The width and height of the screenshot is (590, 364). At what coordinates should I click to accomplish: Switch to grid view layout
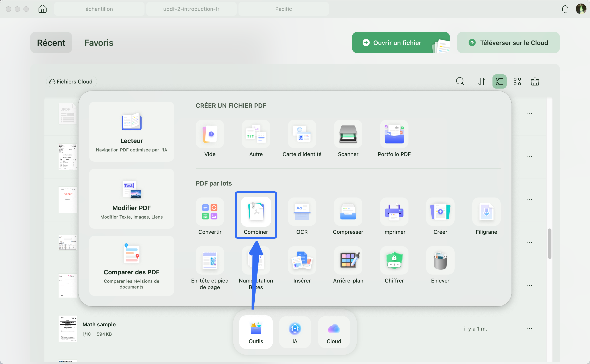click(517, 81)
